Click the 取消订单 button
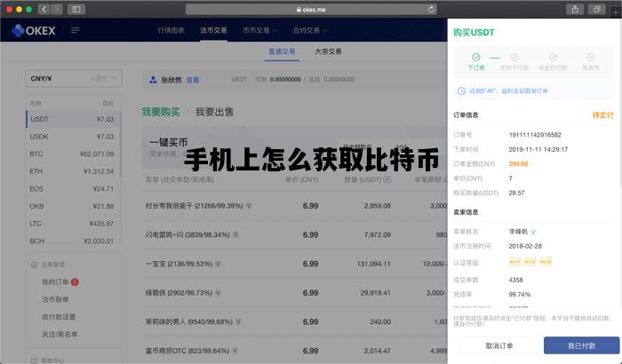Screen dimensions: 622x364 [499, 345]
